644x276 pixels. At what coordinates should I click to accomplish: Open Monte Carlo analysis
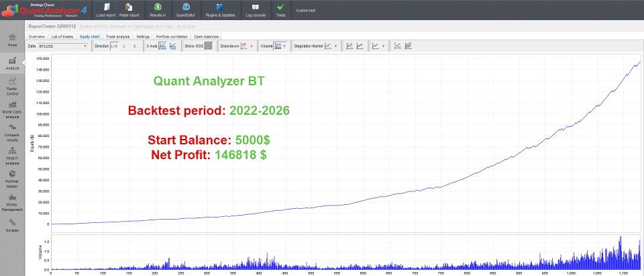click(12, 109)
